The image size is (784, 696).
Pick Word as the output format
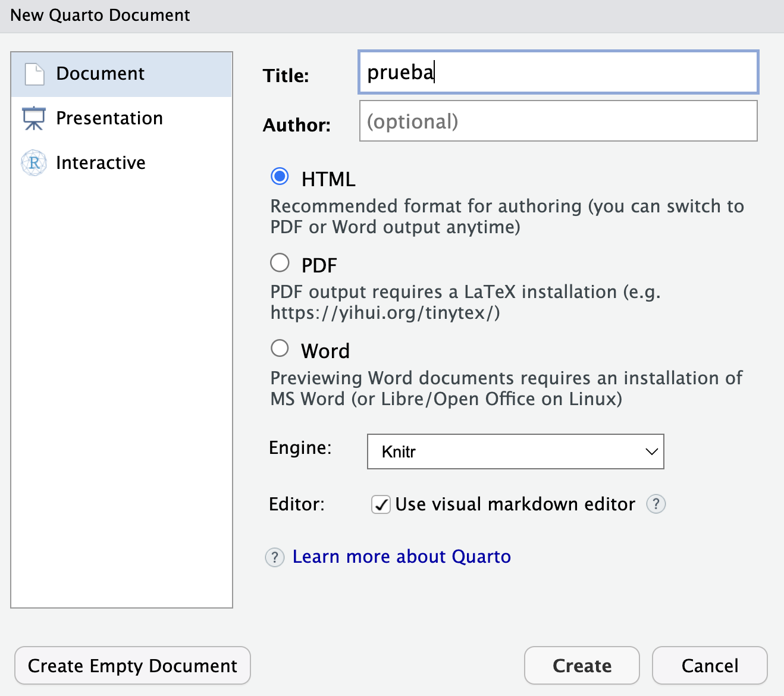click(x=280, y=349)
